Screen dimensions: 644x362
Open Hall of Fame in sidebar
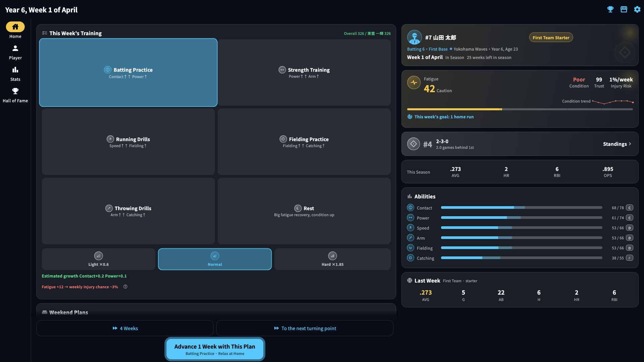click(x=15, y=95)
